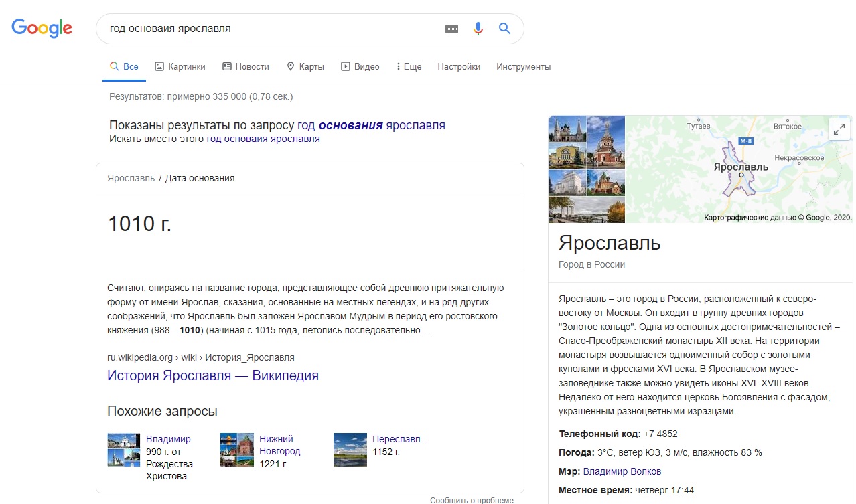Click the ru.wikipedia.org breadcrumb URL
The height and width of the screenshot is (504, 856).
[x=201, y=357]
